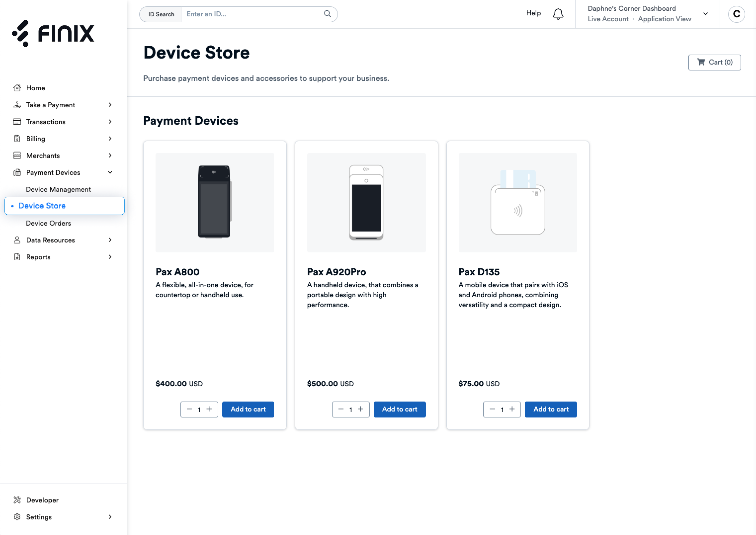This screenshot has width=756, height=535.
Task: Increase Pax A800 quantity with plus
Action: pos(209,409)
